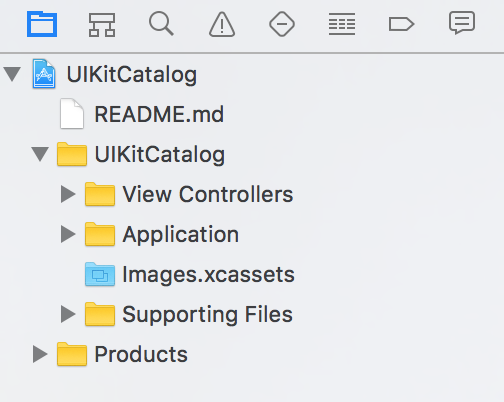
Task: Select Images.xcassets asset catalog
Action: pyautogui.click(x=190, y=274)
